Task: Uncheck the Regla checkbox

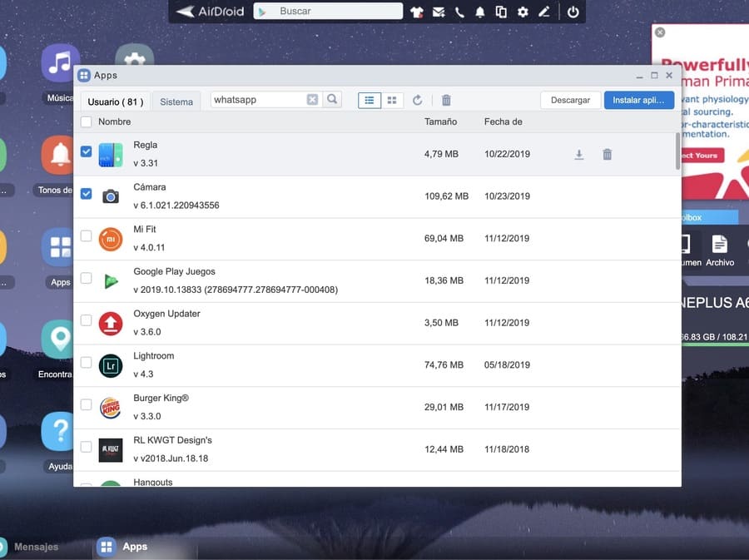Action: [x=86, y=151]
